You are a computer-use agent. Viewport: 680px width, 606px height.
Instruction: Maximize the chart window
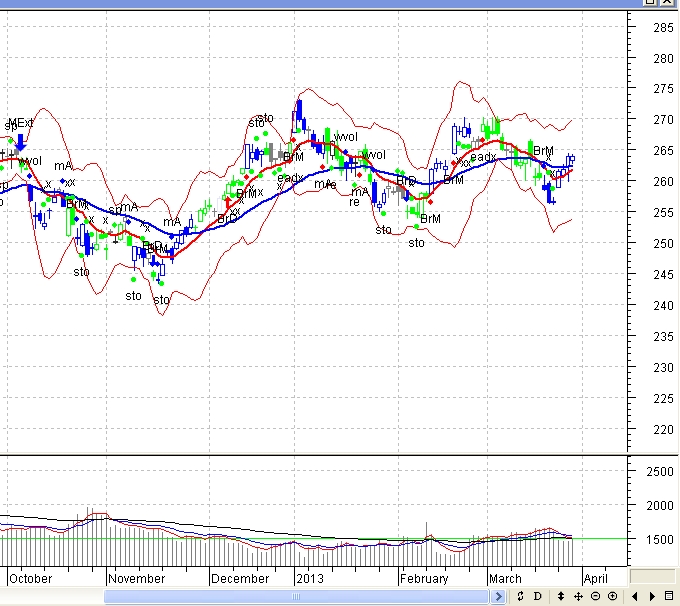pos(651,4)
